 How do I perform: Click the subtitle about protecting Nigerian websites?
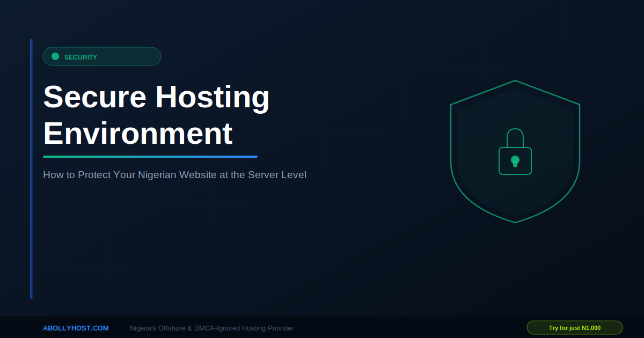click(x=174, y=174)
